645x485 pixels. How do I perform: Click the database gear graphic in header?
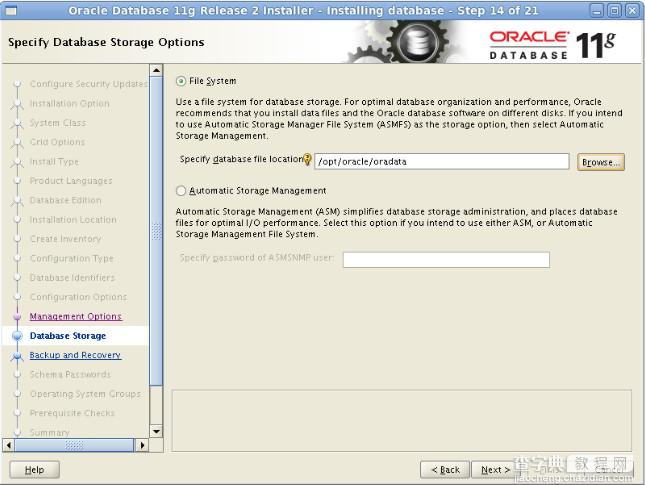coord(418,42)
